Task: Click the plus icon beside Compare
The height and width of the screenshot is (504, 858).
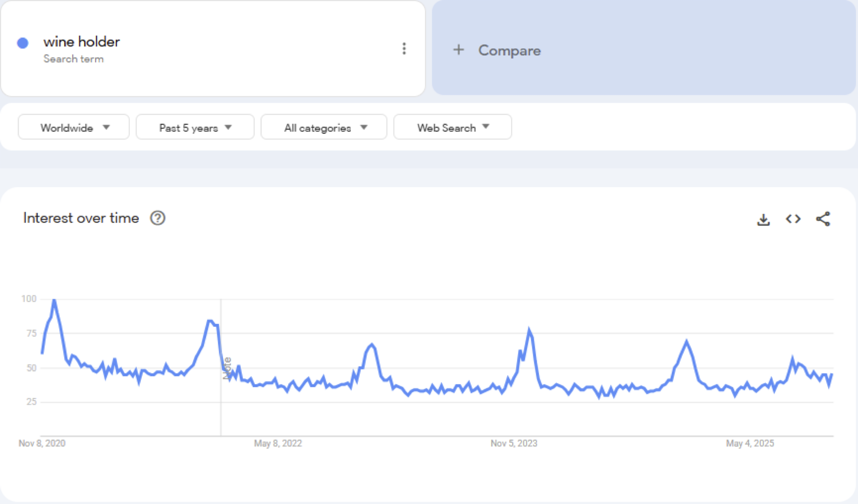Action: pyautogui.click(x=458, y=50)
